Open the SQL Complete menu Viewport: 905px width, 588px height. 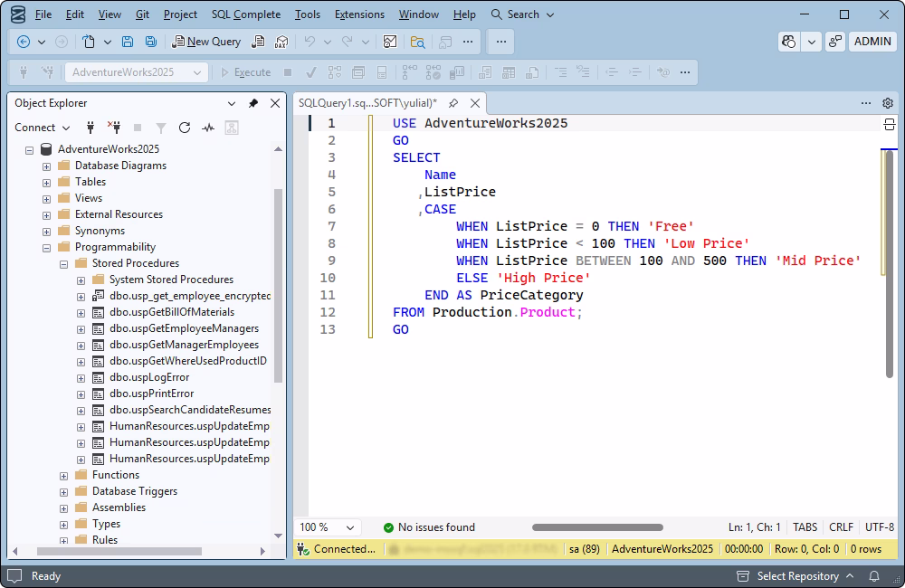pos(246,14)
